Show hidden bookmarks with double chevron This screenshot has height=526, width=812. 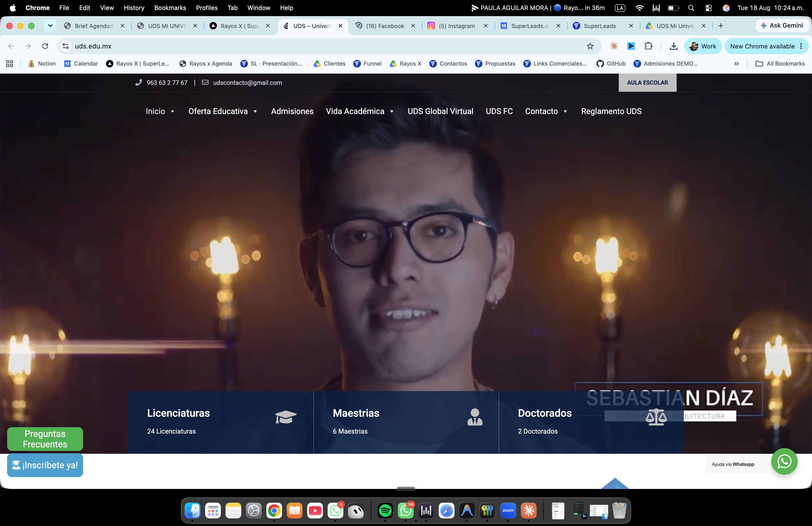pos(736,63)
